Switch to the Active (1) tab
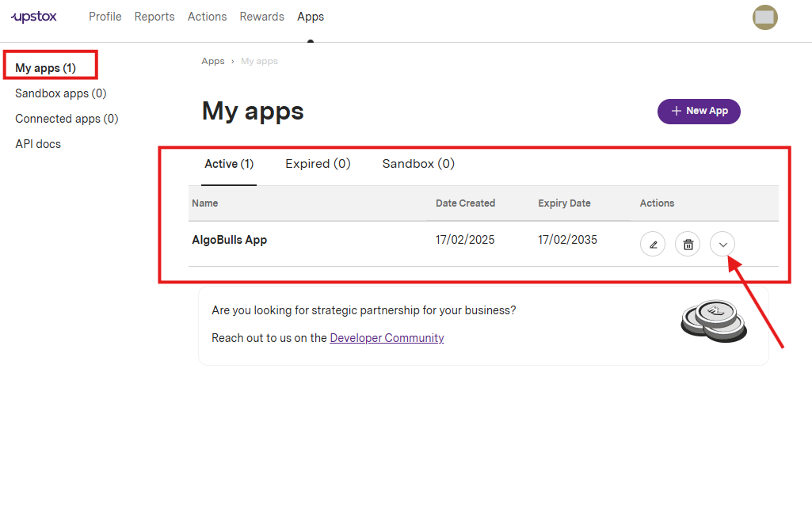The image size is (812, 528). tap(229, 164)
